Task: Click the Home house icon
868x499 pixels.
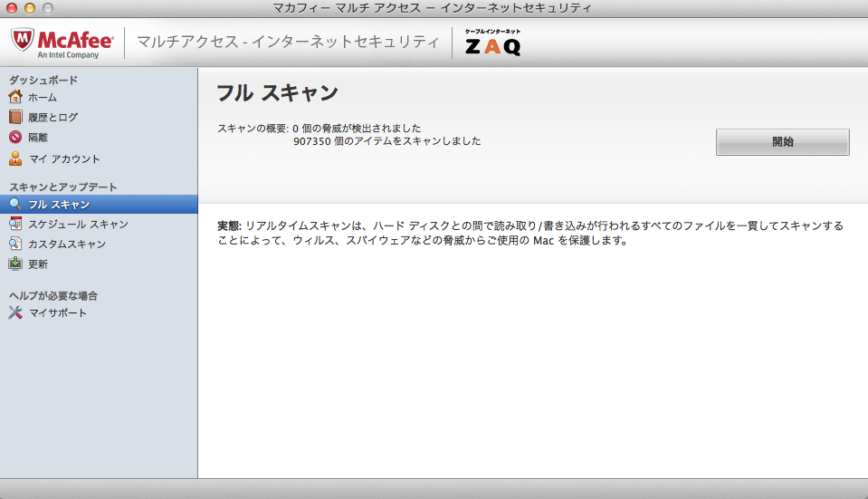Action: (x=15, y=97)
